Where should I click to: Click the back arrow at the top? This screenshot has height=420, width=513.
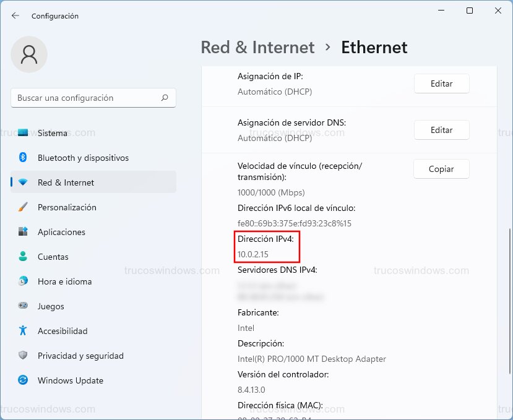15,16
